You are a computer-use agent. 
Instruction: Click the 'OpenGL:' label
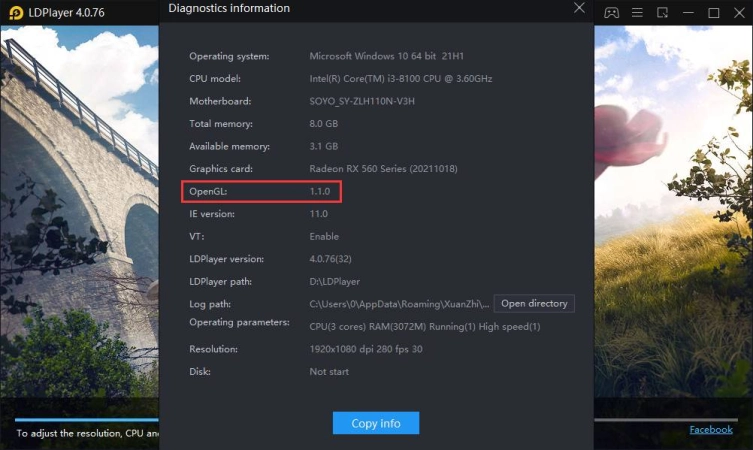click(x=208, y=192)
